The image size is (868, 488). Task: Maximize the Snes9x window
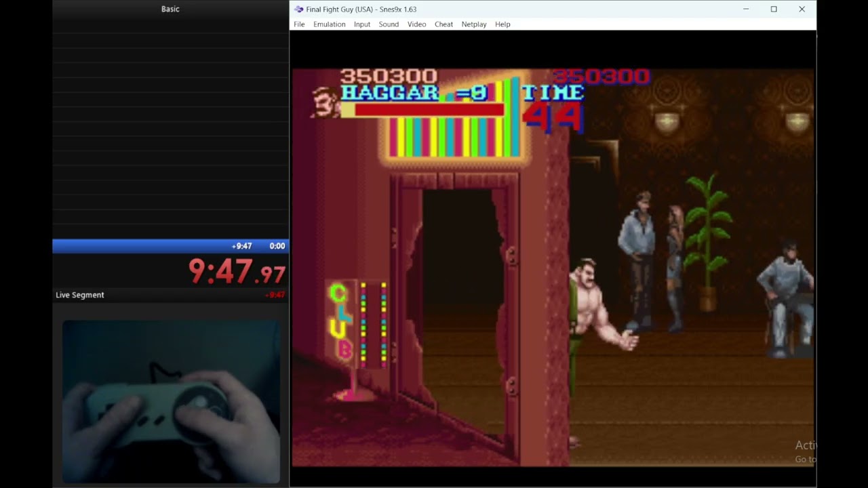coord(774,9)
